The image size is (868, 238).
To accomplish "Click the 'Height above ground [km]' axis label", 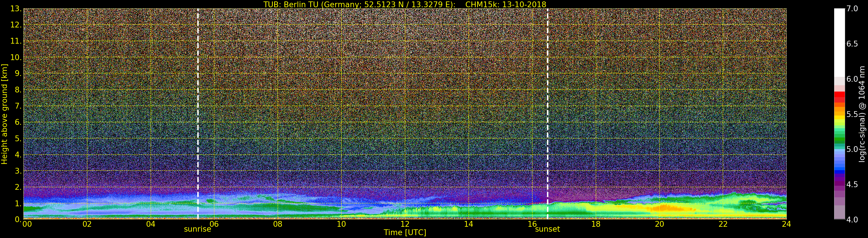I will (x=4, y=114).
